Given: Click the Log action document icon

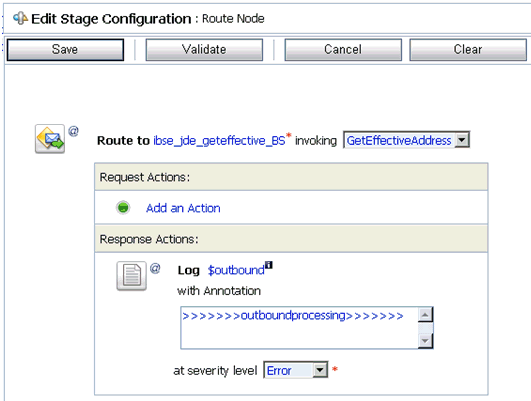Looking at the screenshot, I should coord(131,276).
